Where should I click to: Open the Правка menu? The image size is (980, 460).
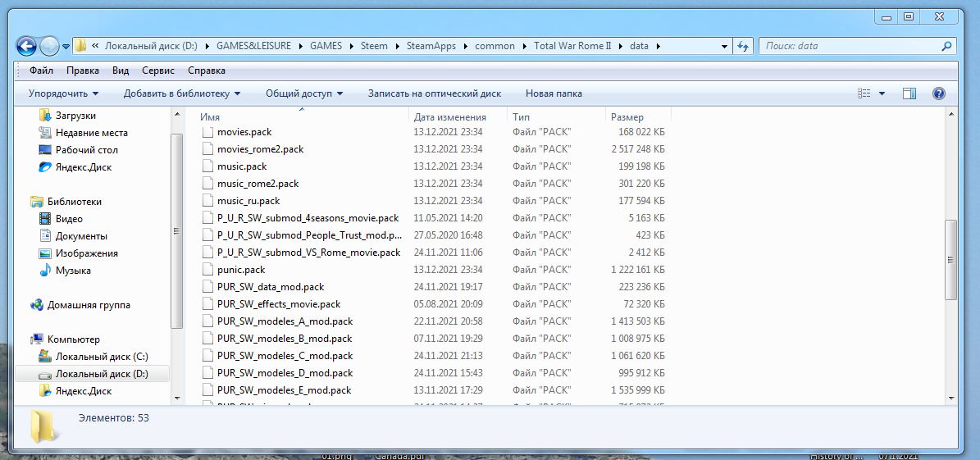pos(83,71)
